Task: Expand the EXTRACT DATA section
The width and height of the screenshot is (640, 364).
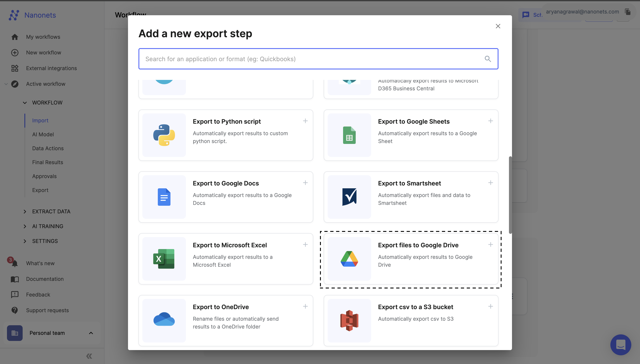Action: tap(25, 212)
